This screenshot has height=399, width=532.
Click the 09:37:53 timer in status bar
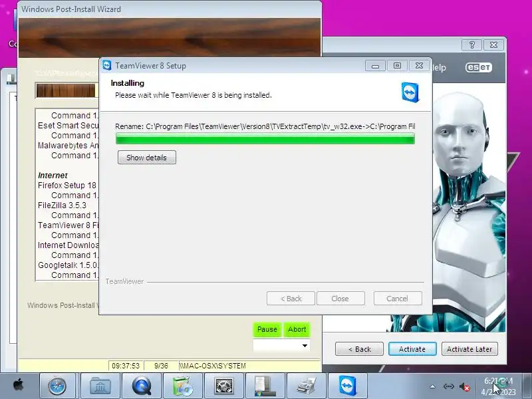(x=126, y=366)
